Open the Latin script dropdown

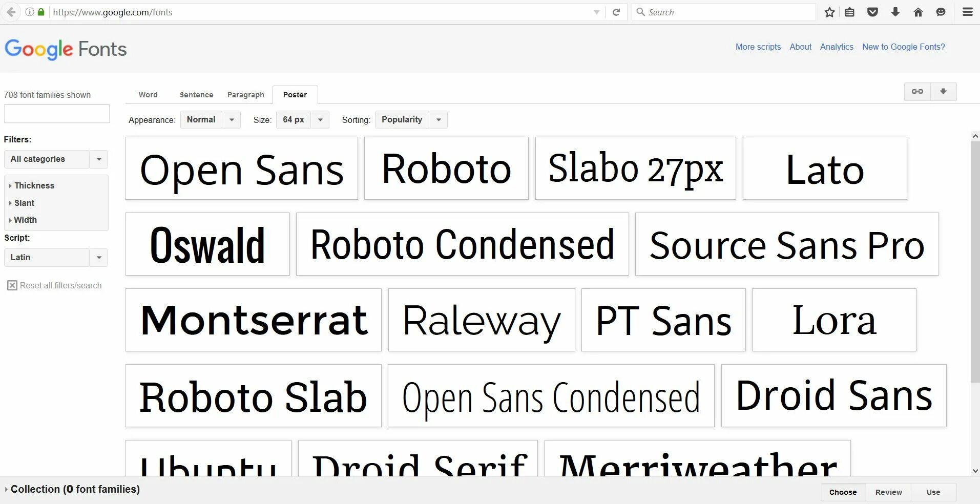pyautogui.click(x=56, y=258)
